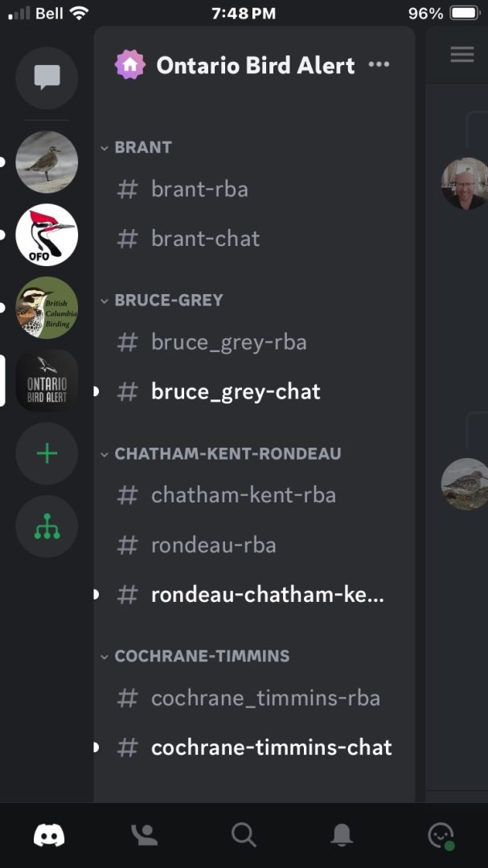The image size is (488, 868).
Task: Collapse the BRUCE-GREY category
Action: pos(162,300)
